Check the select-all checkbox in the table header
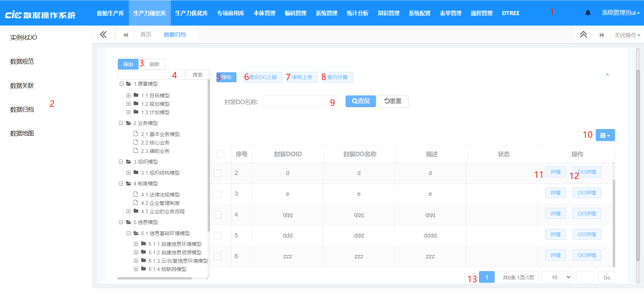The height and width of the screenshot is (303, 644). point(221,154)
